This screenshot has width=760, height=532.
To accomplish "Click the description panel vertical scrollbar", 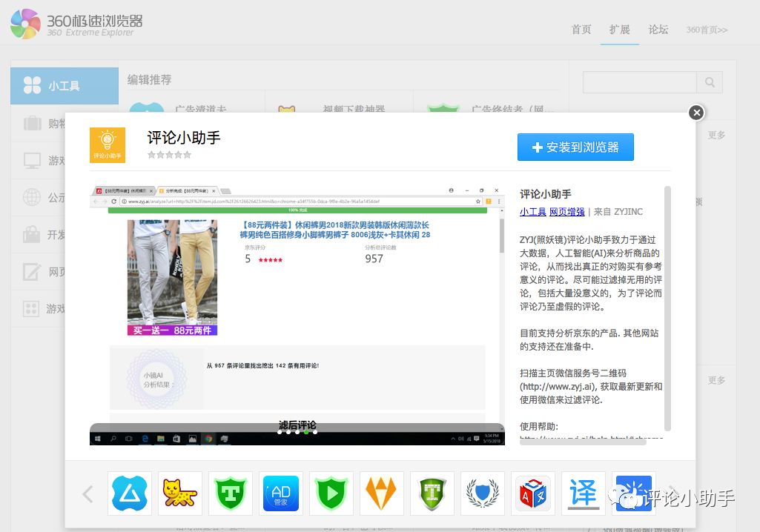I will 667,308.
